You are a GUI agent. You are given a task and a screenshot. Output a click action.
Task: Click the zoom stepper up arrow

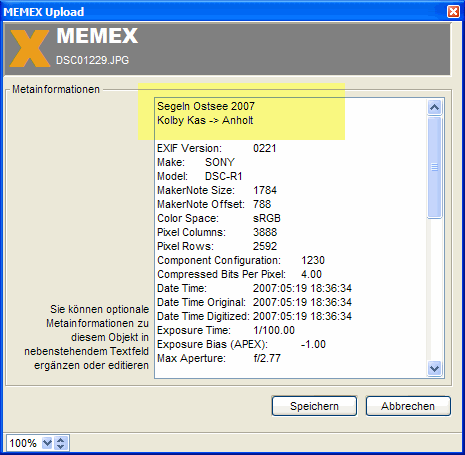coord(61,440)
